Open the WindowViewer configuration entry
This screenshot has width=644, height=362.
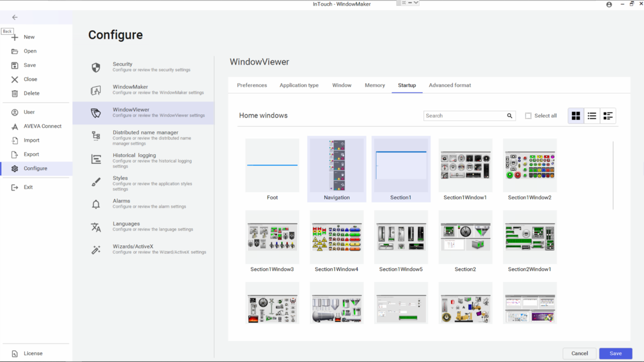(144, 113)
